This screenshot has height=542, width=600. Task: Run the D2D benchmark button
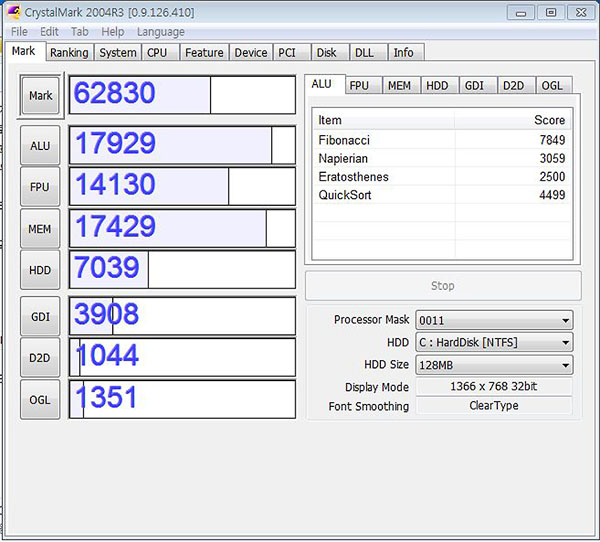pos(40,358)
